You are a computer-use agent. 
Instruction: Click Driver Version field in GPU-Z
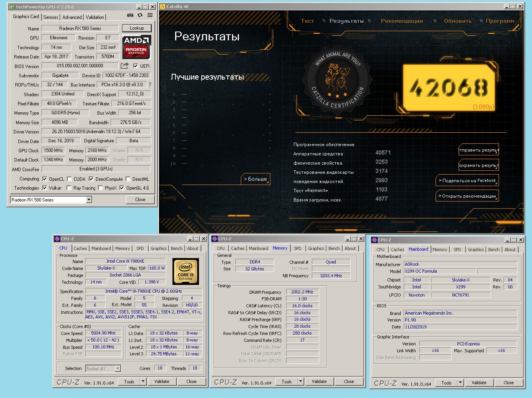[96, 132]
